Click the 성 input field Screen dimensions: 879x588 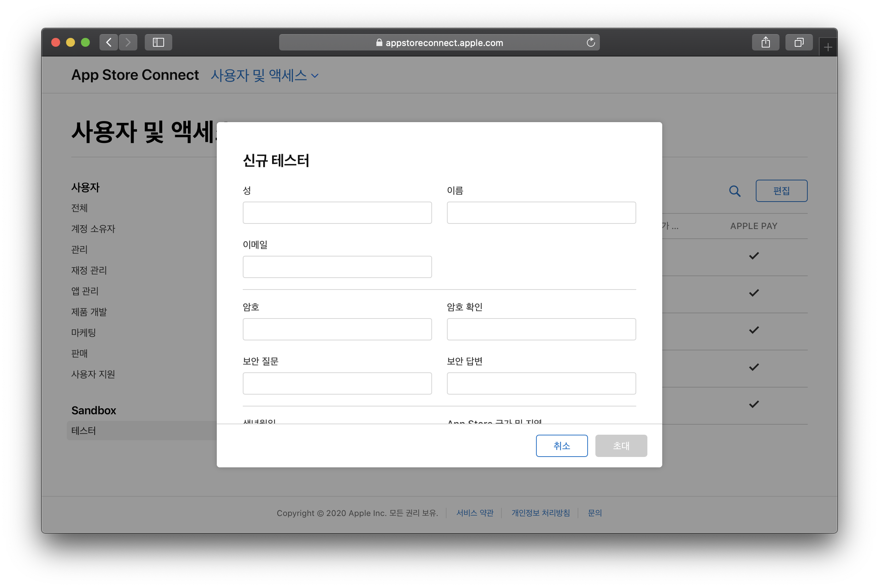[x=337, y=213]
